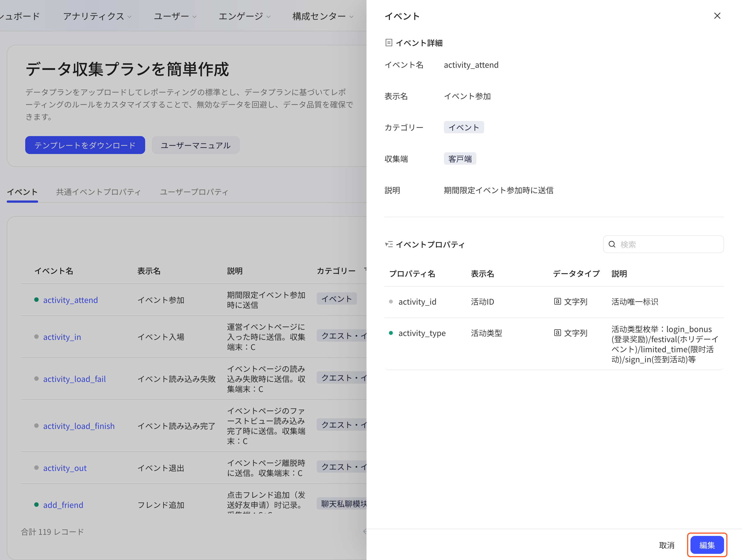Open the ユーザーマニュアル button
Screen dimensions: 742x560
pyautogui.click(x=196, y=145)
